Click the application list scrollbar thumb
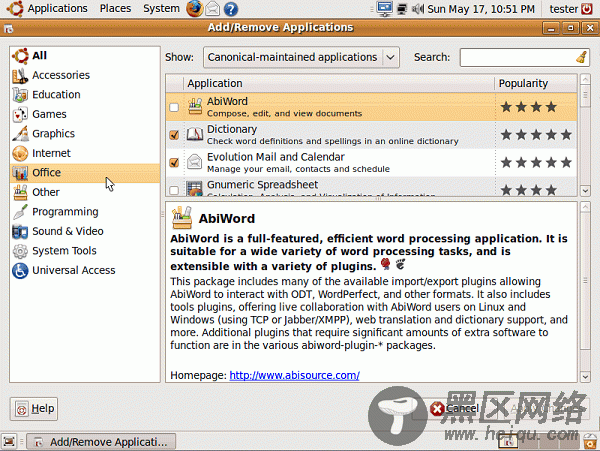This screenshot has height=451, width=600. click(585, 96)
